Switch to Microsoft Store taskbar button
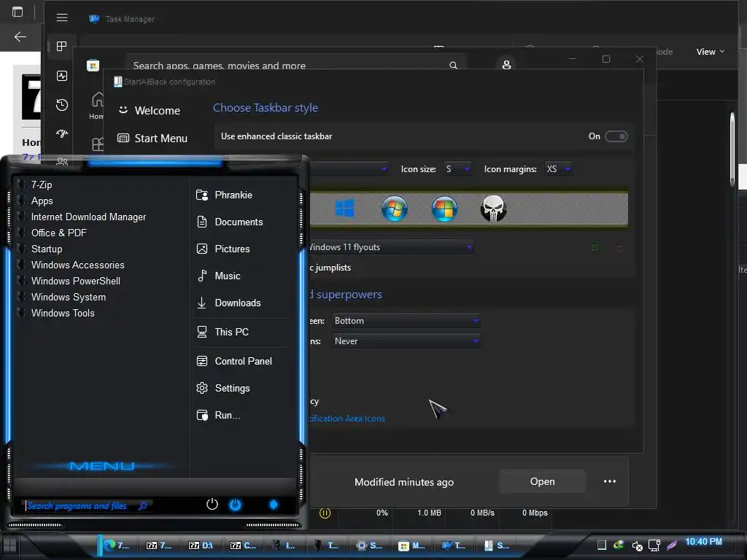The height and width of the screenshot is (560, 747). [x=412, y=545]
